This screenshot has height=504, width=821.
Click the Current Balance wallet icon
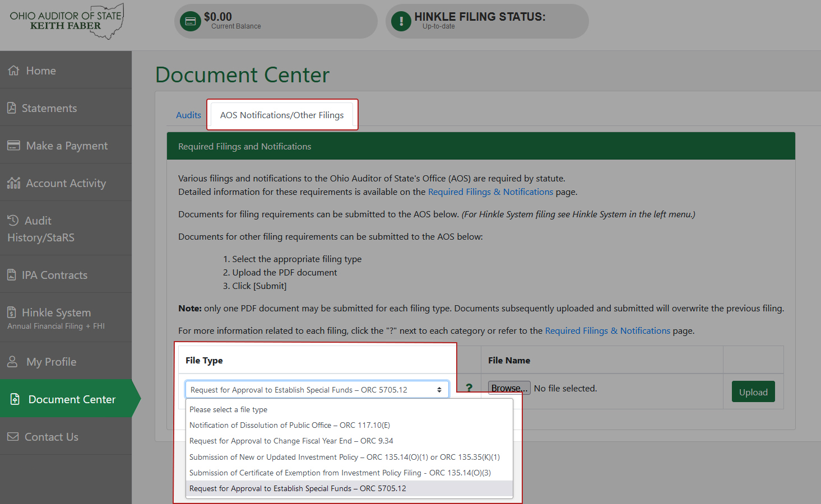[x=191, y=21]
